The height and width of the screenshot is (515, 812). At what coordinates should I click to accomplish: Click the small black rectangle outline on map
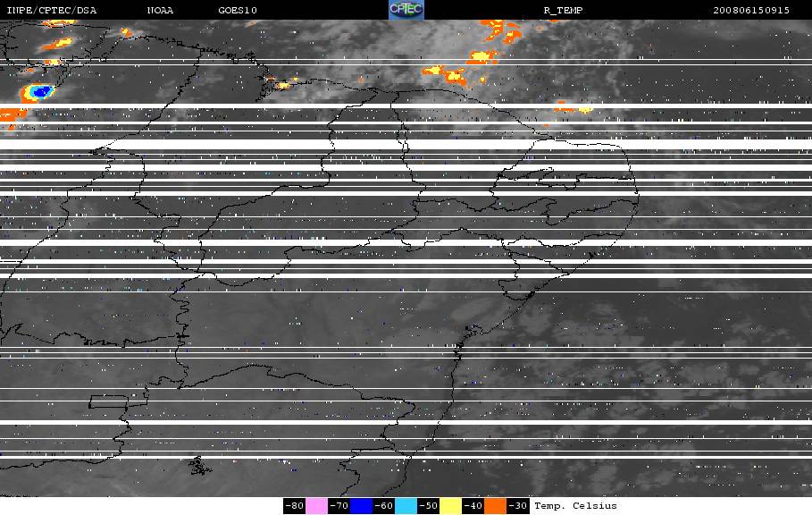(108, 401)
